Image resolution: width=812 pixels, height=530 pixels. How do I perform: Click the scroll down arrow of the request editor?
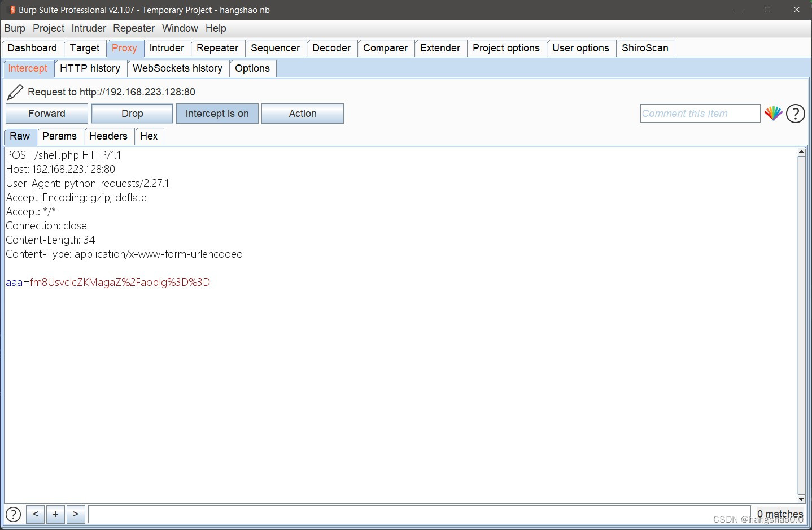801,499
